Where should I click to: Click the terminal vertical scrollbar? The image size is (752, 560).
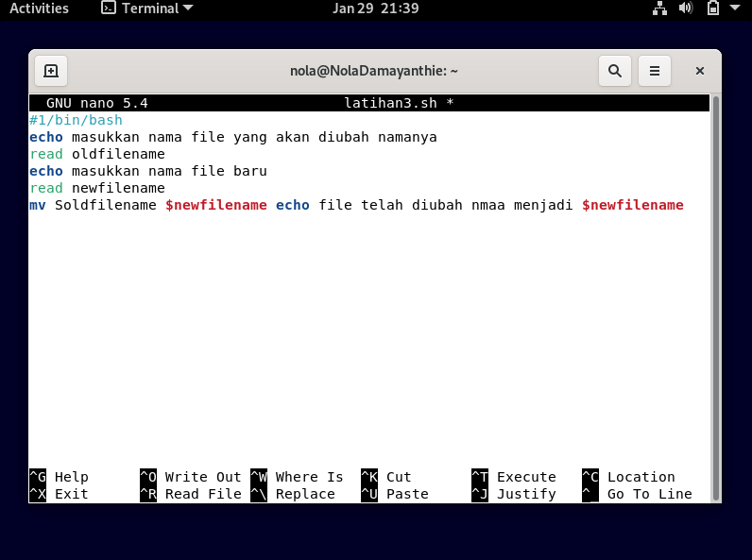(x=715, y=297)
